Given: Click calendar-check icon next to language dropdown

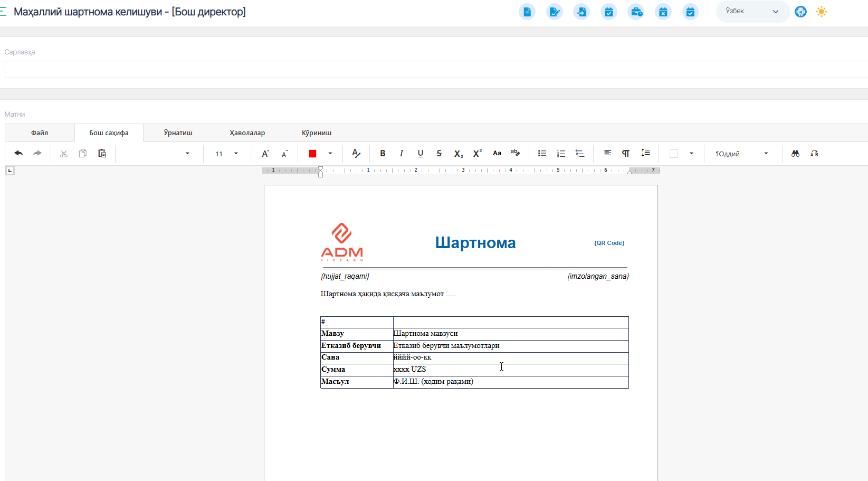Looking at the screenshot, I should point(690,12).
